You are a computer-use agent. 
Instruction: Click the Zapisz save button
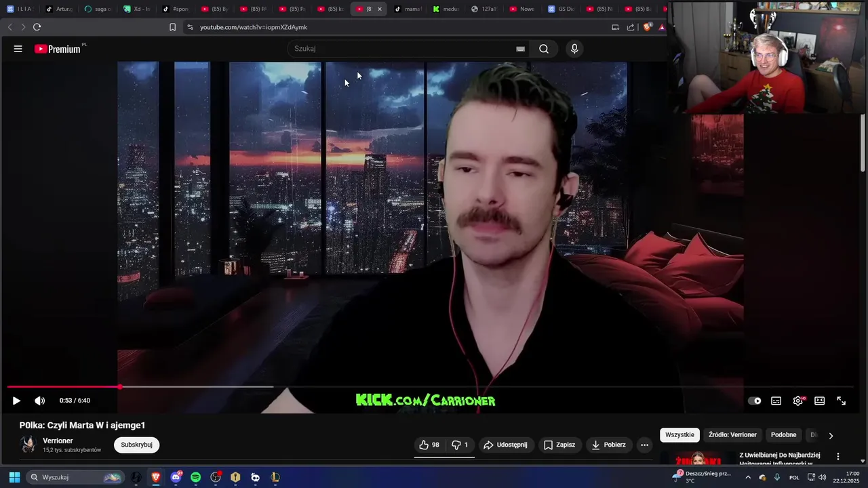[x=559, y=445]
